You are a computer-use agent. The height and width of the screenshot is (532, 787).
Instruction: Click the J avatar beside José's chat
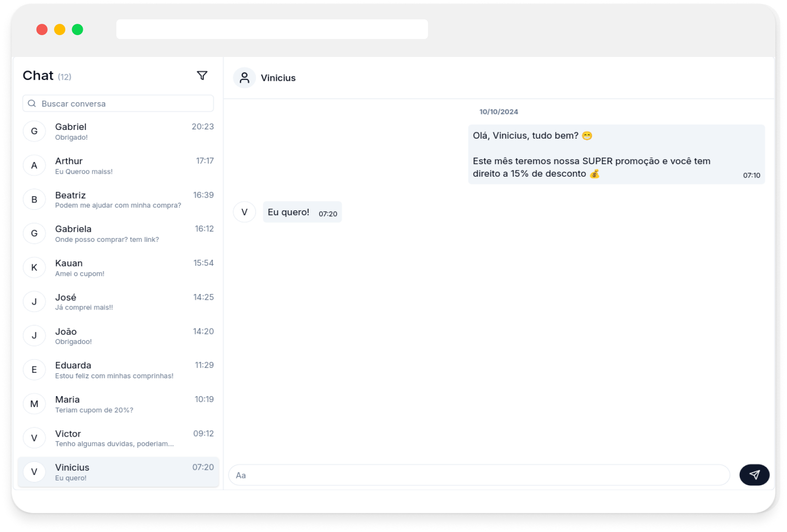tap(35, 301)
